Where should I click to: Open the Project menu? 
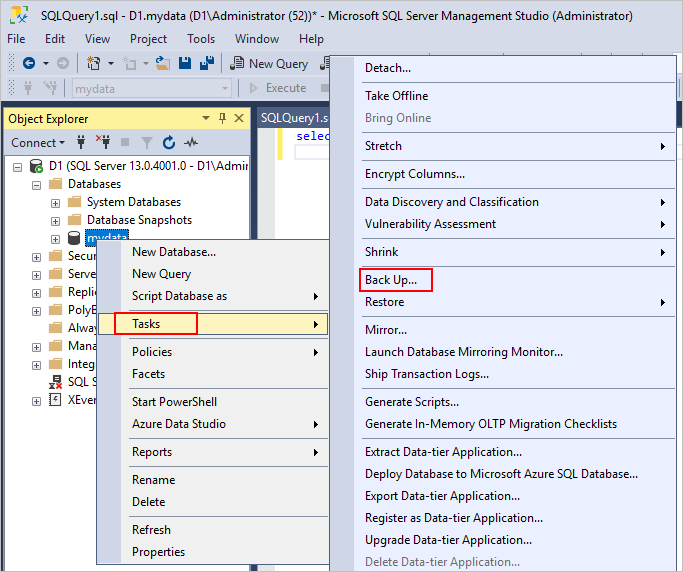(x=148, y=39)
